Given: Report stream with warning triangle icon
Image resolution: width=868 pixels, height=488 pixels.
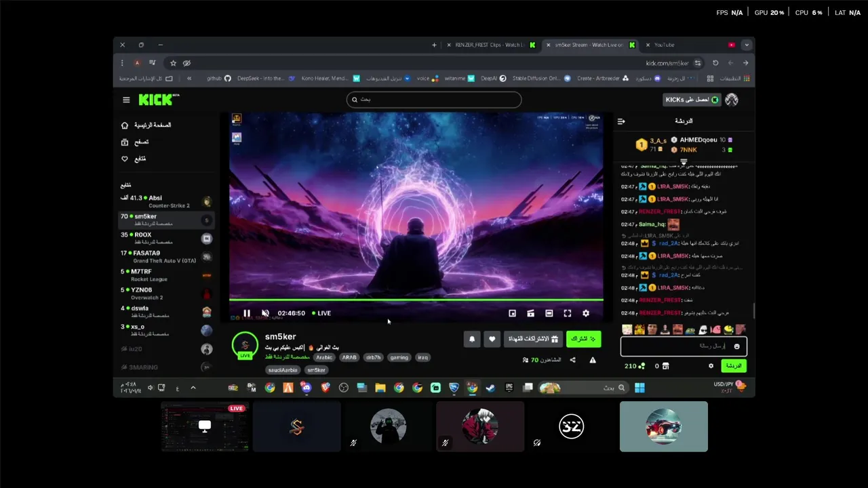Looking at the screenshot, I should [593, 360].
